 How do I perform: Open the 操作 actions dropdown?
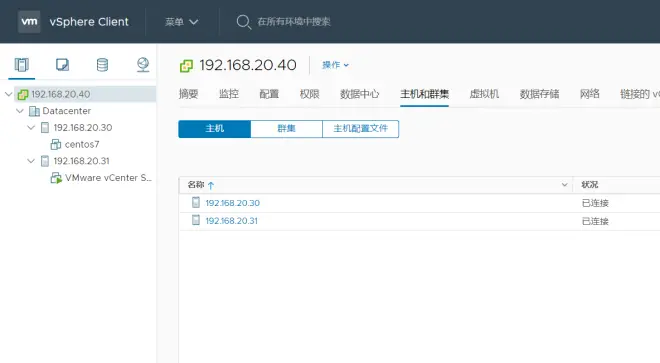tap(335, 65)
